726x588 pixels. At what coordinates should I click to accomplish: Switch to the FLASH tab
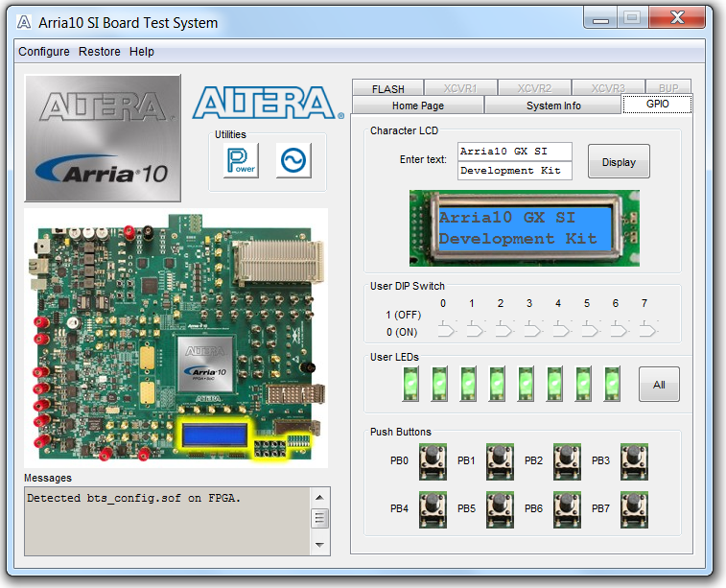coord(388,89)
